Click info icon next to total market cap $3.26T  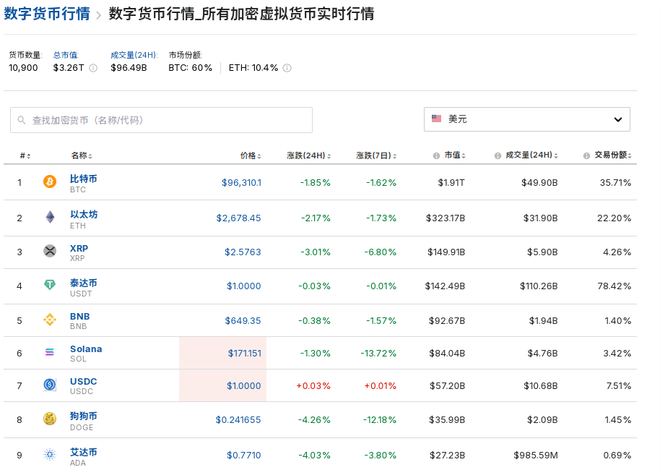(x=94, y=68)
